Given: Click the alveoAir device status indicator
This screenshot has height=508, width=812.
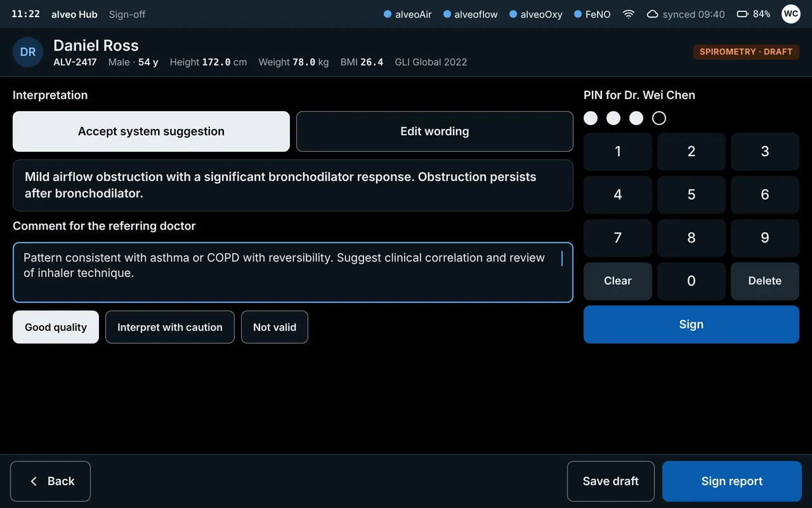Looking at the screenshot, I should [408, 14].
